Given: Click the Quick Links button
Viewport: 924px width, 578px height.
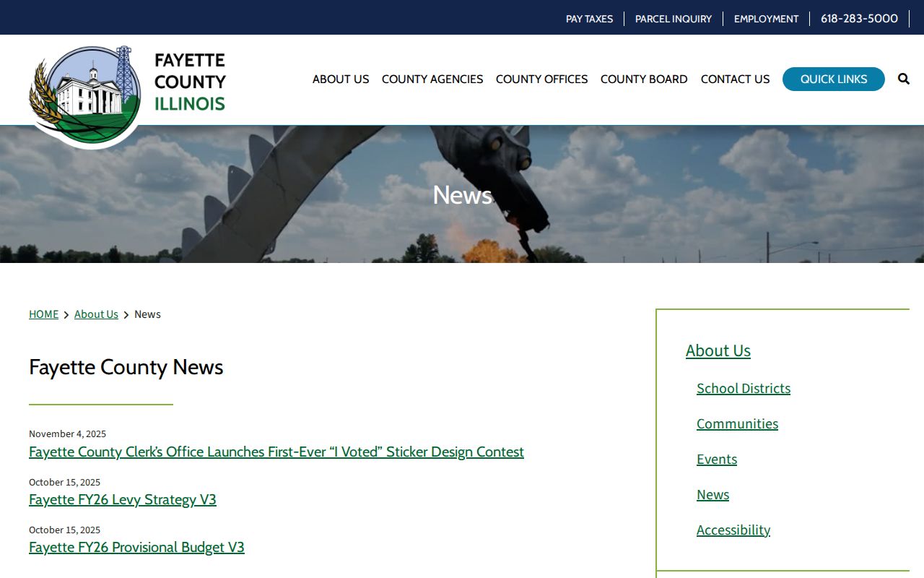Looking at the screenshot, I should pos(833,79).
